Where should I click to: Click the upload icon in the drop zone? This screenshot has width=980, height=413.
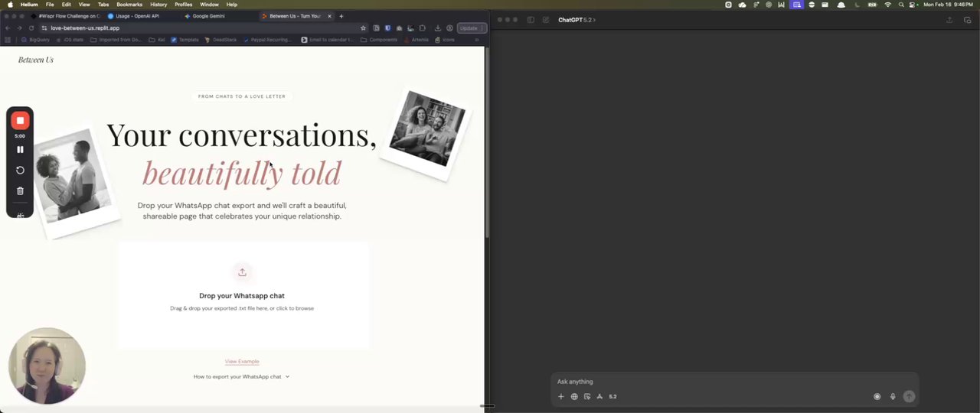coord(242,272)
